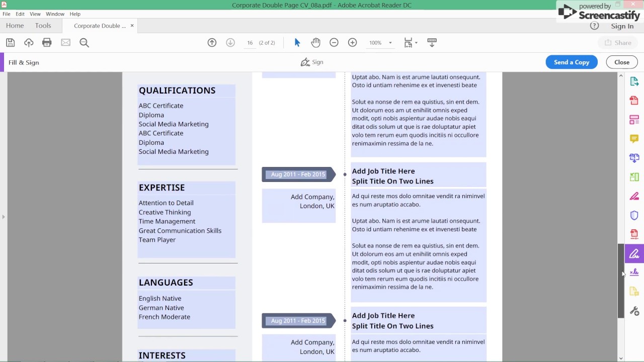Open the Comment tool in sidebar

point(634,139)
